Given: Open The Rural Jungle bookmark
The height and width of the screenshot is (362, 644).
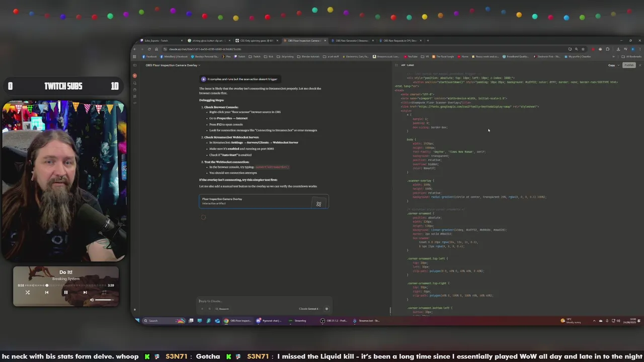Looking at the screenshot, I should coord(443,56).
